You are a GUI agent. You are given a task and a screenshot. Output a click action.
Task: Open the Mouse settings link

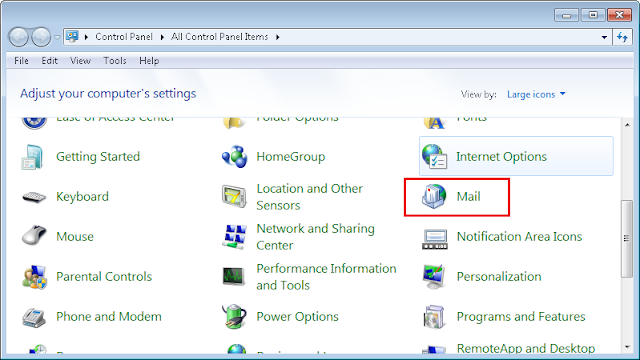pos(75,237)
